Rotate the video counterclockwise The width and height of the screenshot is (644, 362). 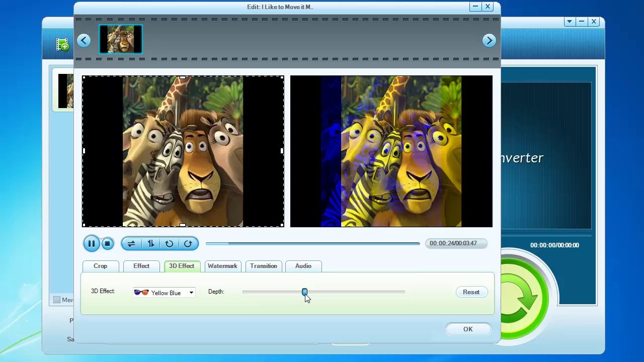pos(169,244)
